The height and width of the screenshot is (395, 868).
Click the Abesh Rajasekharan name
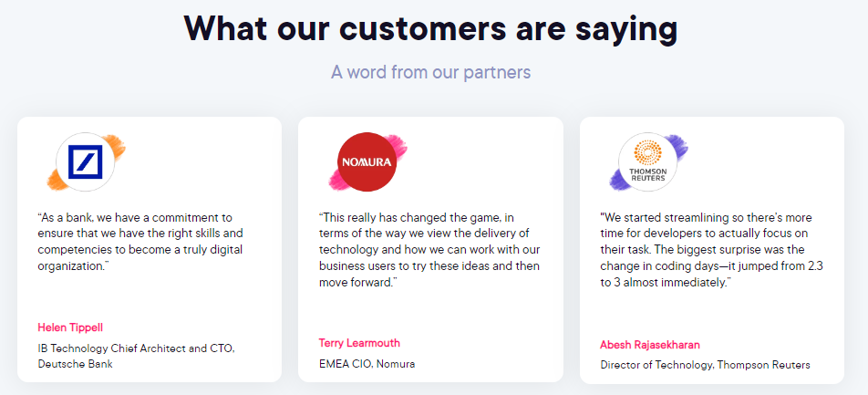650,345
